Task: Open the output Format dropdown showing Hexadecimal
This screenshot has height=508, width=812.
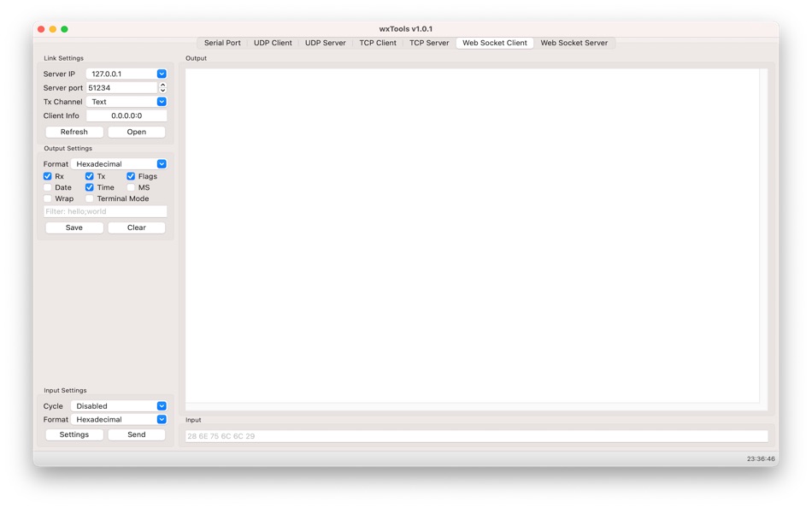Action: pyautogui.click(x=163, y=163)
